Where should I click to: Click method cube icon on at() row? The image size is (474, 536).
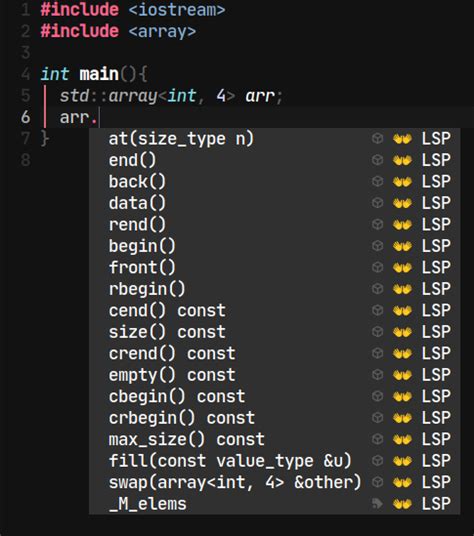pyautogui.click(x=377, y=139)
